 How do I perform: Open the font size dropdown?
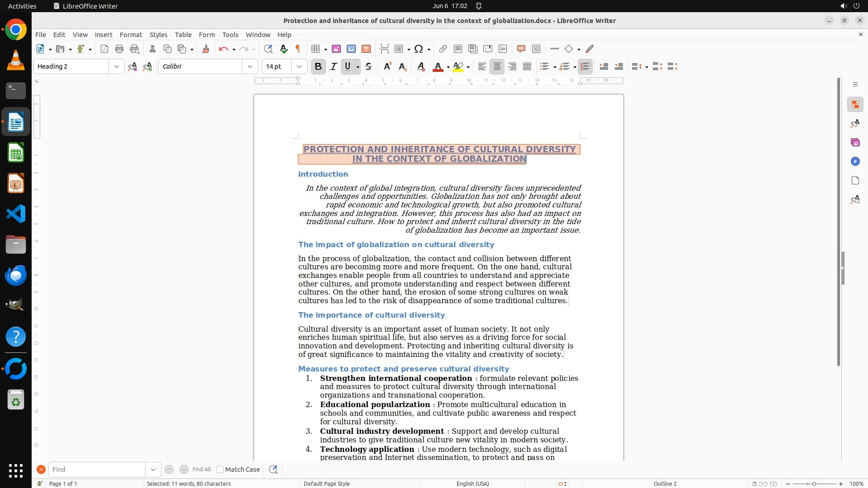click(x=299, y=66)
